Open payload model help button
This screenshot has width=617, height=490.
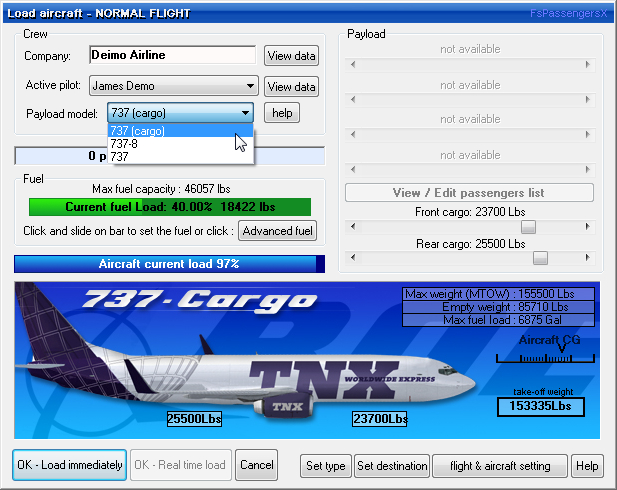[282, 113]
